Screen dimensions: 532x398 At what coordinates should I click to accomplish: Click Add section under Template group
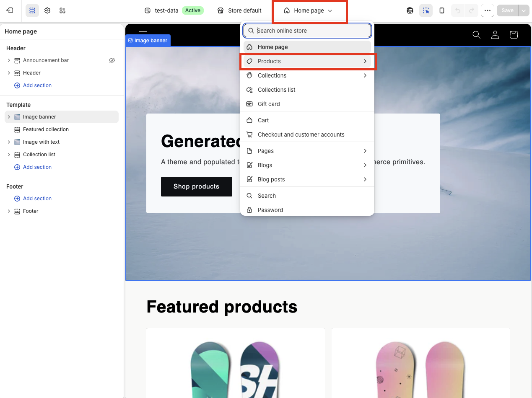pos(33,167)
